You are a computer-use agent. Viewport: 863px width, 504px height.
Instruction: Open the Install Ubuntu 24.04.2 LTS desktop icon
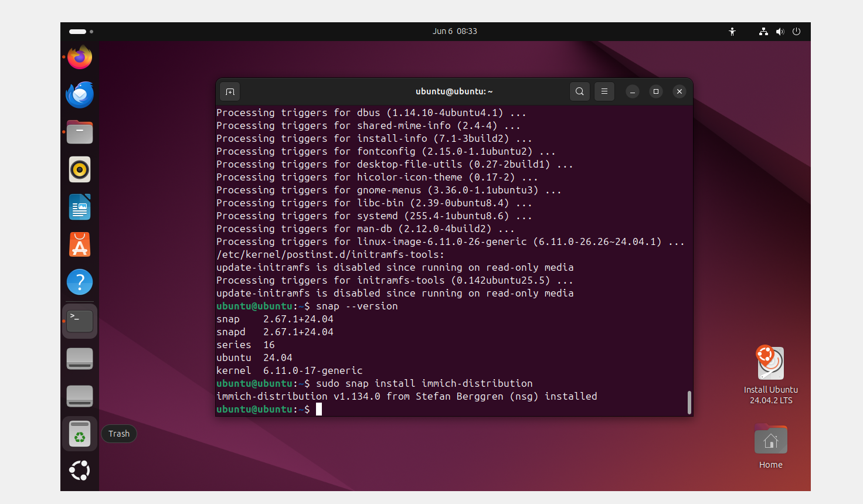point(771,374)
